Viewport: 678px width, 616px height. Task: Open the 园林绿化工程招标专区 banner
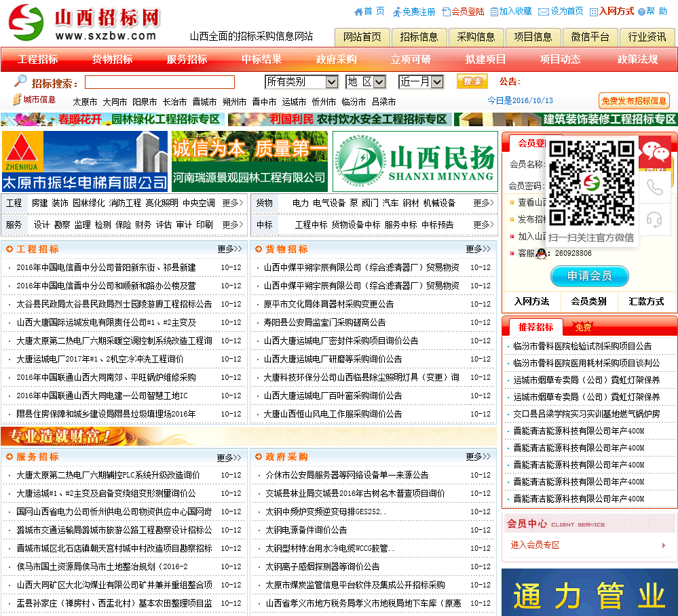click(113, 119)
